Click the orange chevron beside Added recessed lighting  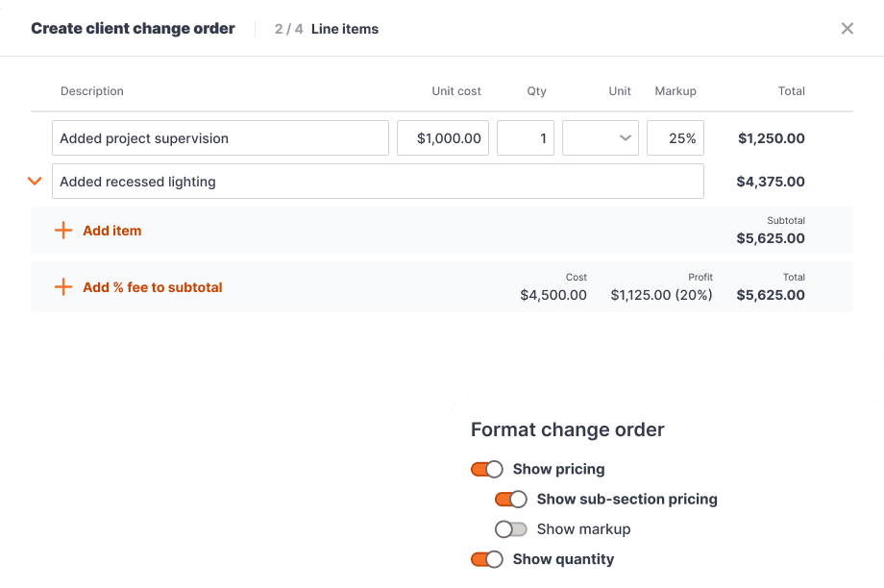tap(35, 181)
